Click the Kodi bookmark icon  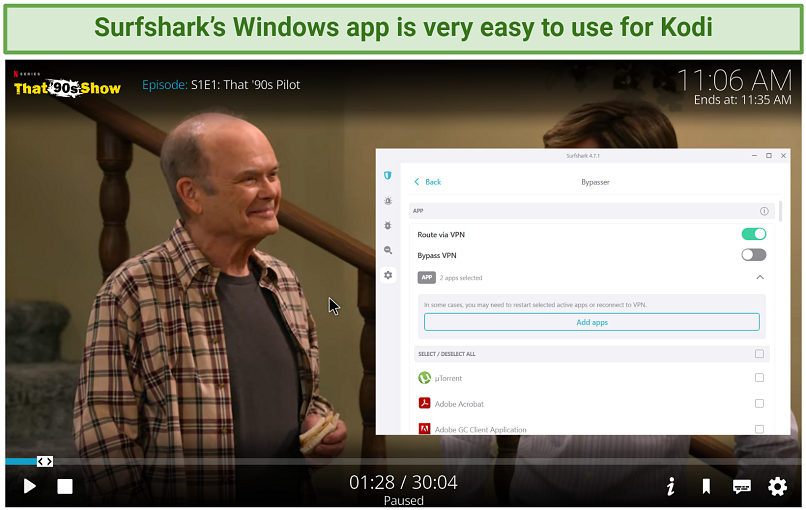tap(706, 486)
